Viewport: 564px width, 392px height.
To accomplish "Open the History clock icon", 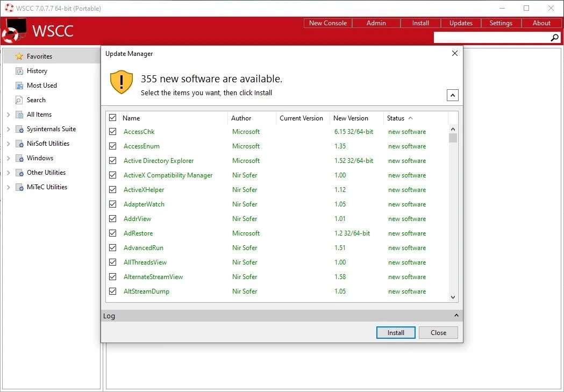I will point(19,71).
